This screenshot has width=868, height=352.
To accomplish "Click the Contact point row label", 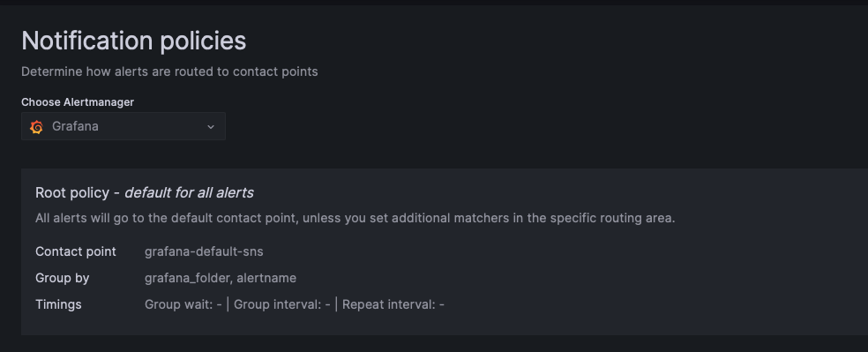I will [76, 251].
